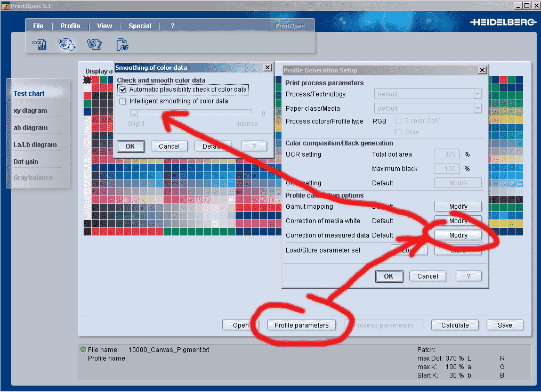Close the Smoothing of color data dialog
The height and width of the screenshot is (392, 541).
268,68
